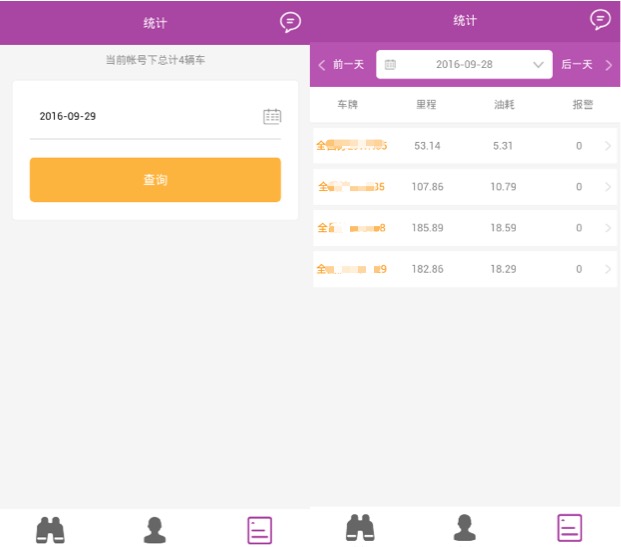The width and height of the screenshot is (621, 547).
Task: Tap profile person icon on left screen
Action: coord(154,529)
